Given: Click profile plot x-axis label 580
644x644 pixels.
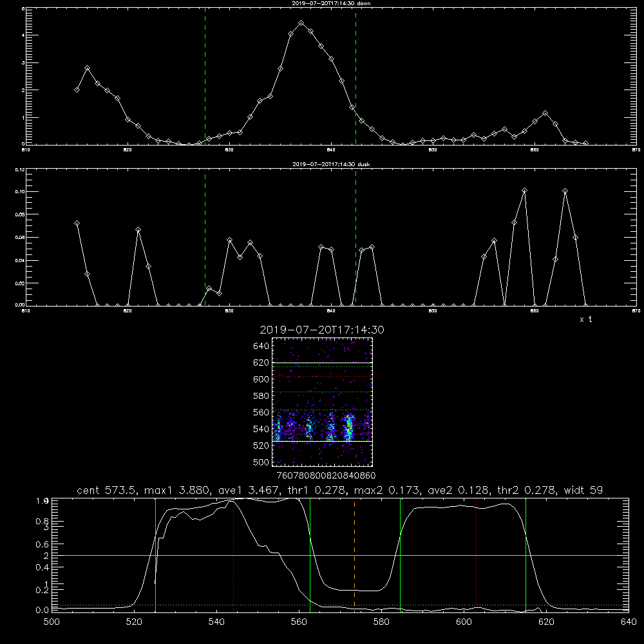Looking at the screenshot, I should (x=381, y=622).
